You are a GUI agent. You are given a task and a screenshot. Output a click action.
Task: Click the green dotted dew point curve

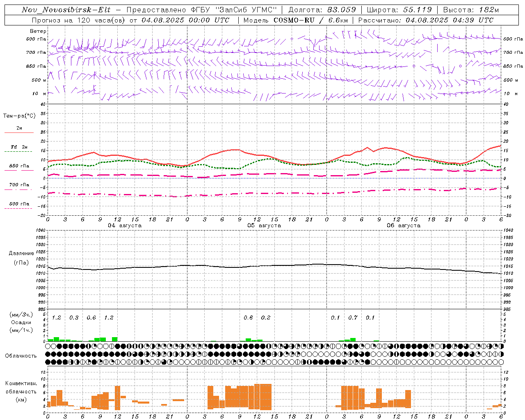coord(274,159)
